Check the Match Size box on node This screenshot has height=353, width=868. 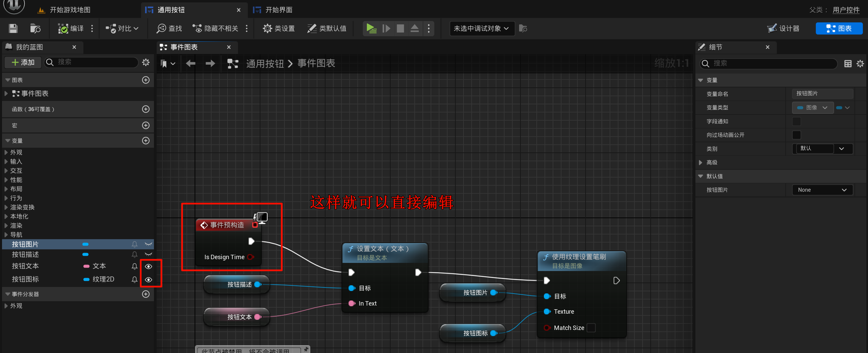[x=591, y=328]
